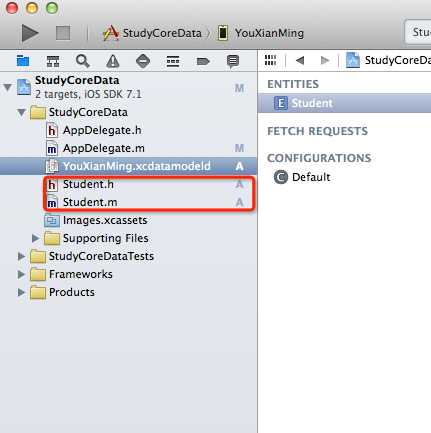Click the Student.h h-file icon
Screen dimensions: 431x433
click(x=52, y=184)
